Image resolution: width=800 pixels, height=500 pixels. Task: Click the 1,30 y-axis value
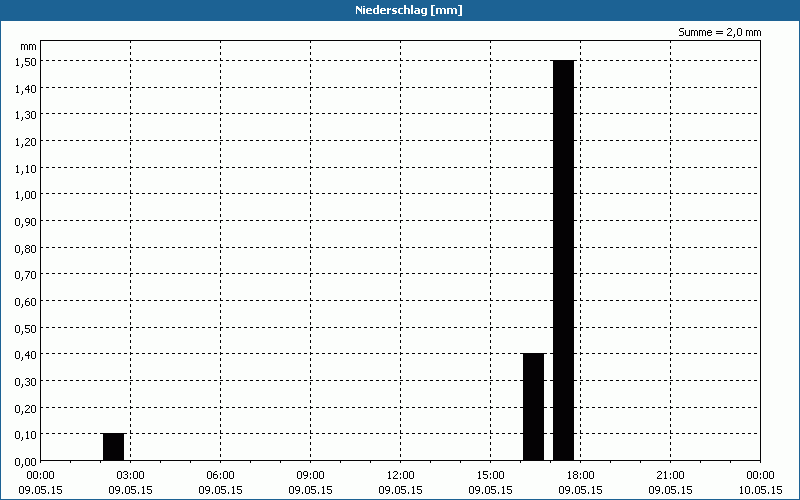click(x=26, y=115)
